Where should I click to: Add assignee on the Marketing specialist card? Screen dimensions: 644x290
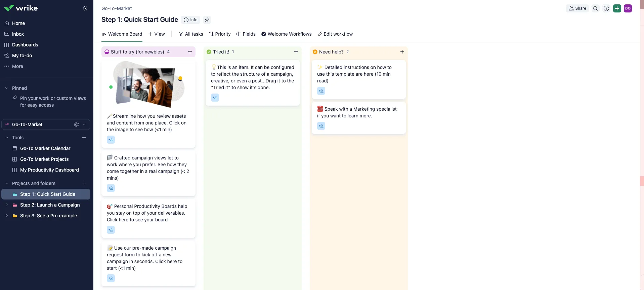pyautogui.click(x=321, y=126)
